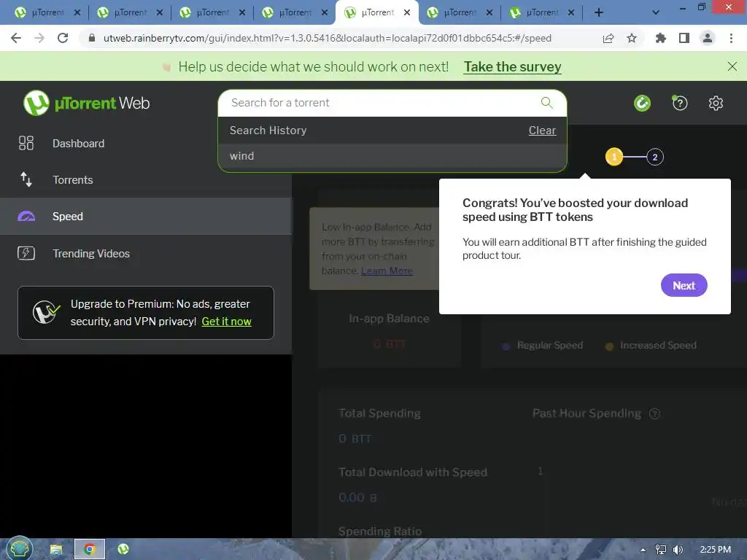Image resolution: width=747 pixels, height=560 pixels.
Task: Open the Dashboard section
Action: (x=78, y=144)
